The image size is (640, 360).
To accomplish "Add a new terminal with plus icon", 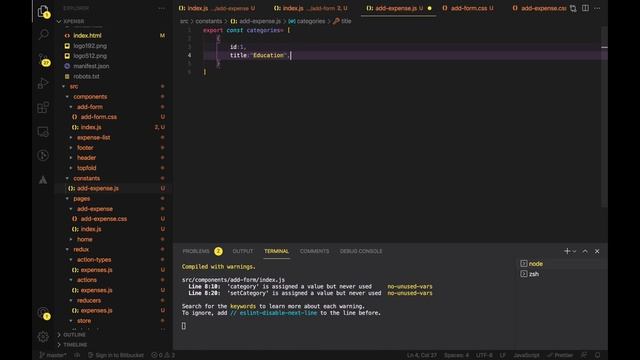I will click(567, 251).
